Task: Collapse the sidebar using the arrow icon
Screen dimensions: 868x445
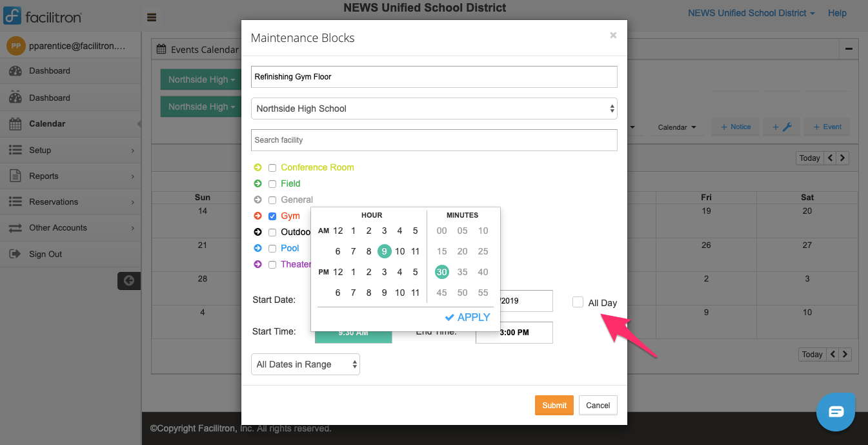Action: pyautogui.click(x=128, y=280)
